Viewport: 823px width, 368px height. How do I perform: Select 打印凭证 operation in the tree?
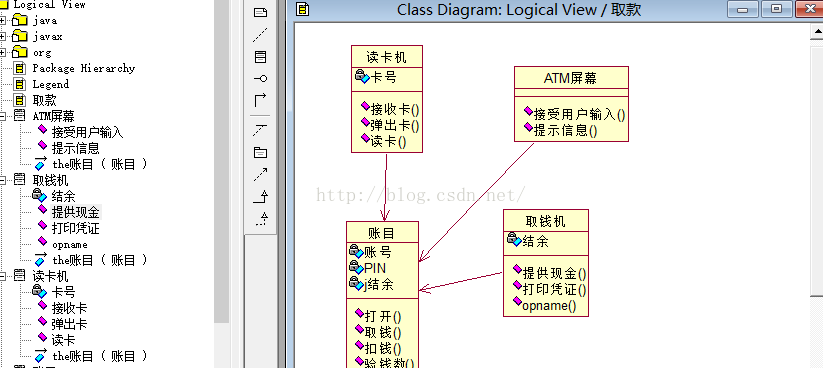point(75,228)
